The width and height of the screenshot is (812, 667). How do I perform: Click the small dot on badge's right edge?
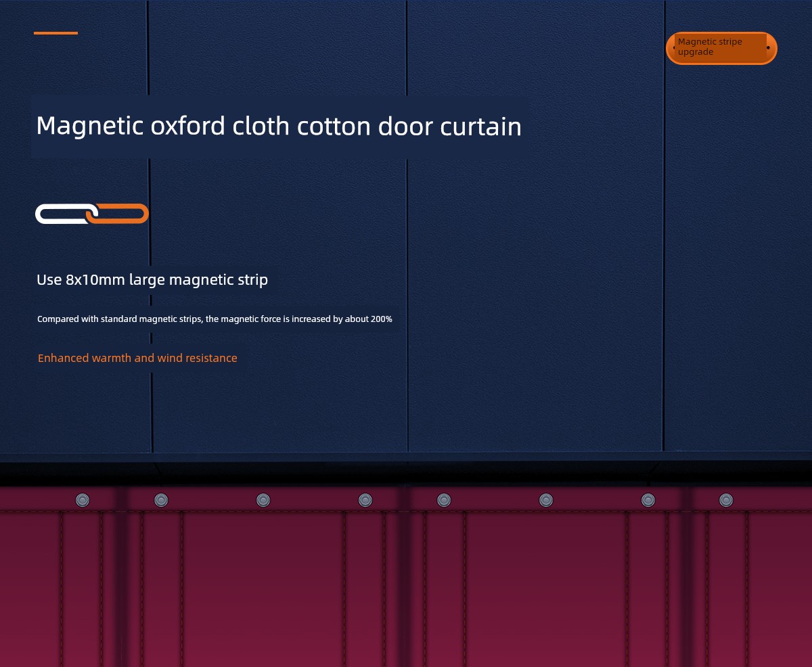[x=768, y=48]
